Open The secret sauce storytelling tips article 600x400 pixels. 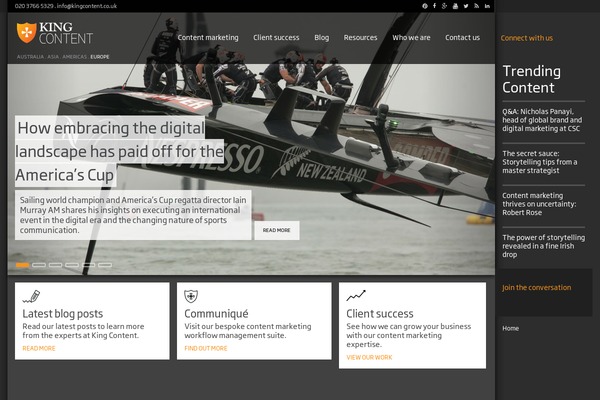coord(540,162)
